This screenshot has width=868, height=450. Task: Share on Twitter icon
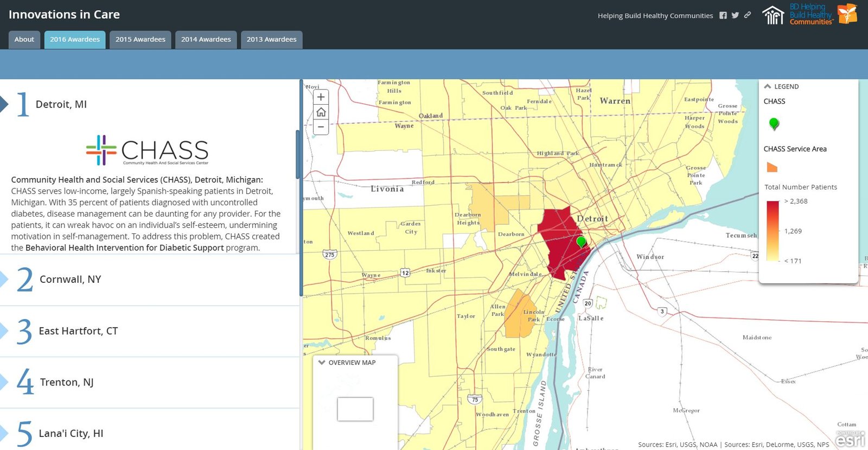click(x=735, y=16)
